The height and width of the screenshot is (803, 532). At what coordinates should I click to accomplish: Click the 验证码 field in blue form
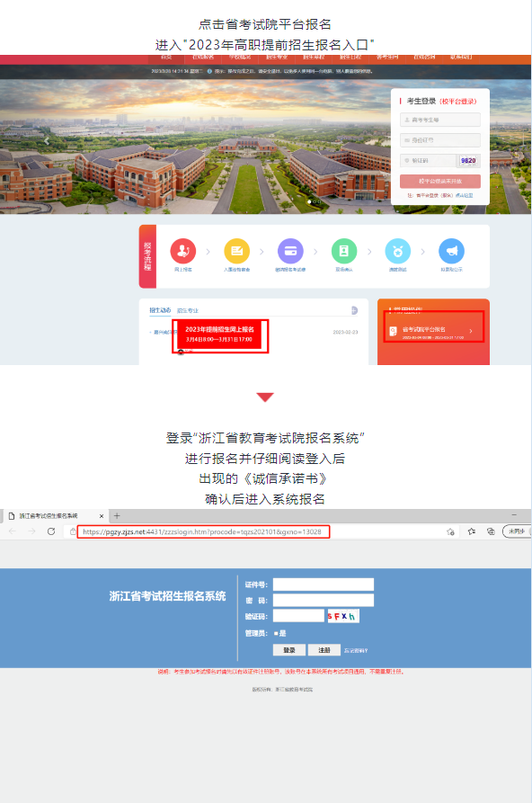[298, 616]
